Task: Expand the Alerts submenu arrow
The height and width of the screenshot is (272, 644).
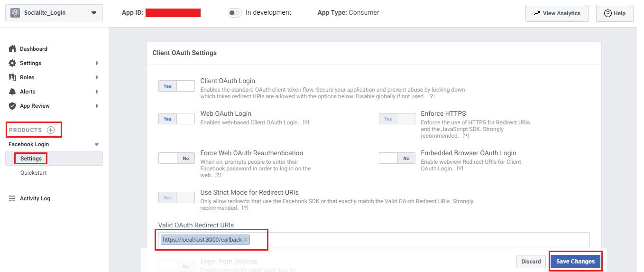Action: click(x=97, y=92)
